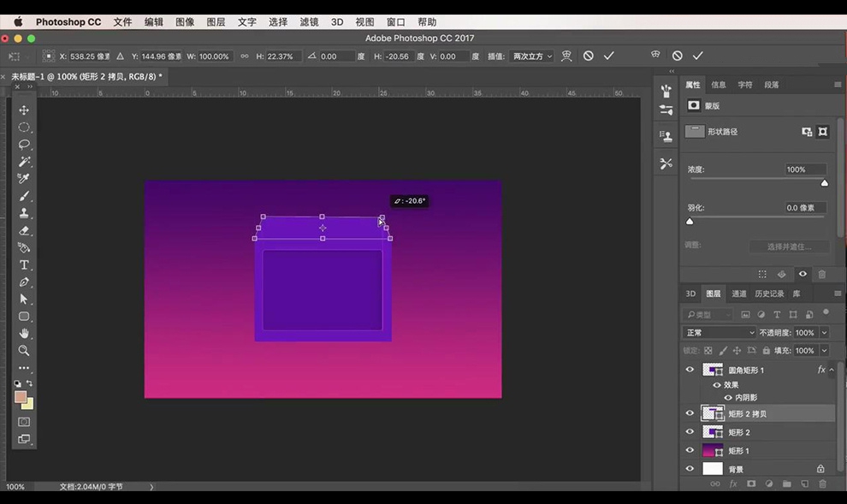
Task: Change the screen mode
Action: 24,439
